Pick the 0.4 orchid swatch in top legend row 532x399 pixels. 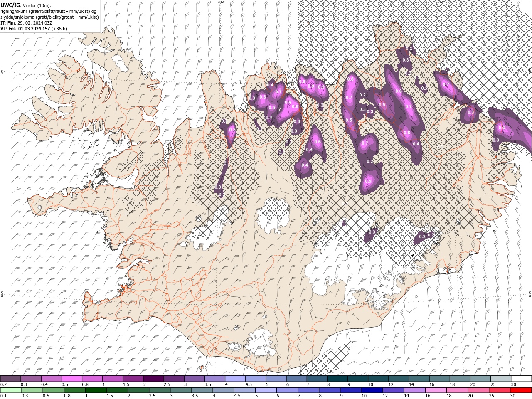(52, 379)
